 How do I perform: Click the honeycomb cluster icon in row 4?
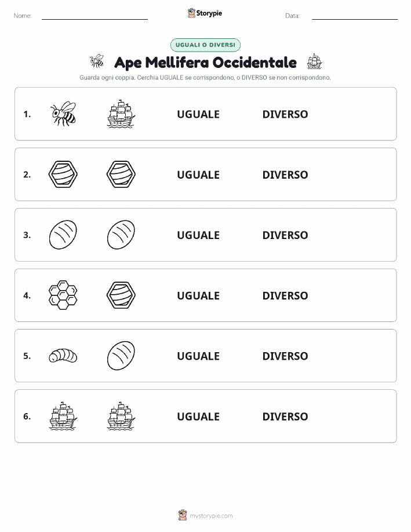(63, 295)
